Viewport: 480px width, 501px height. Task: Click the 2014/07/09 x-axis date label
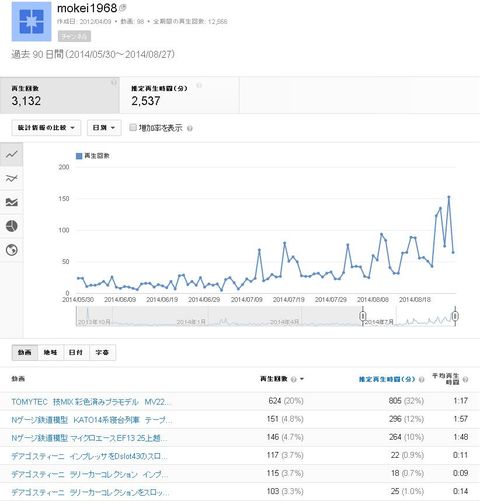(x=247, y=300)
